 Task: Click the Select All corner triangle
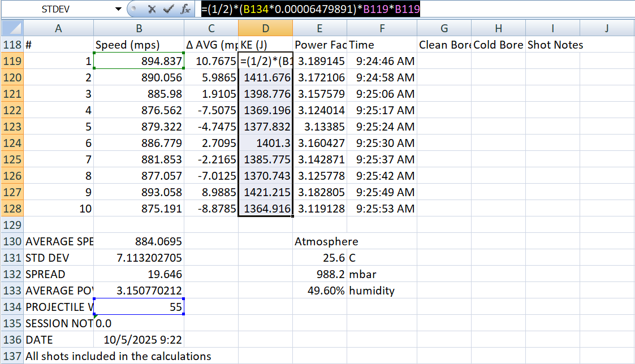tap(12, 28)
